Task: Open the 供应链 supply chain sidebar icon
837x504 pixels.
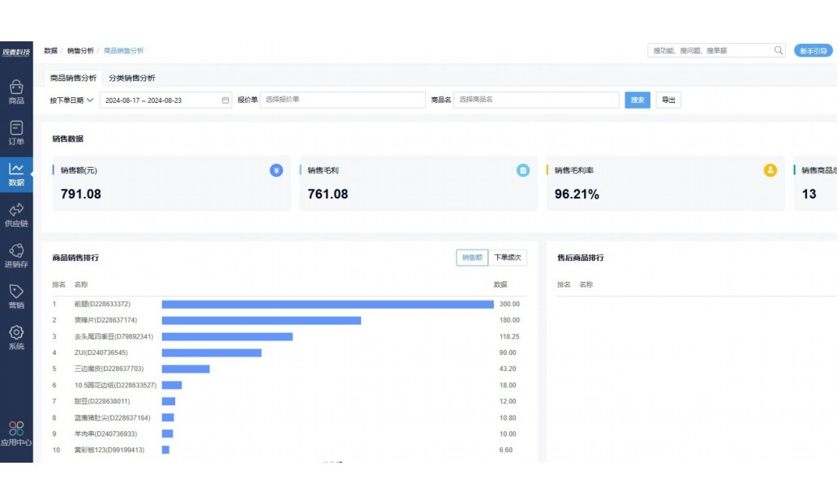Action: pyautogui.click(x=16, y=215)
